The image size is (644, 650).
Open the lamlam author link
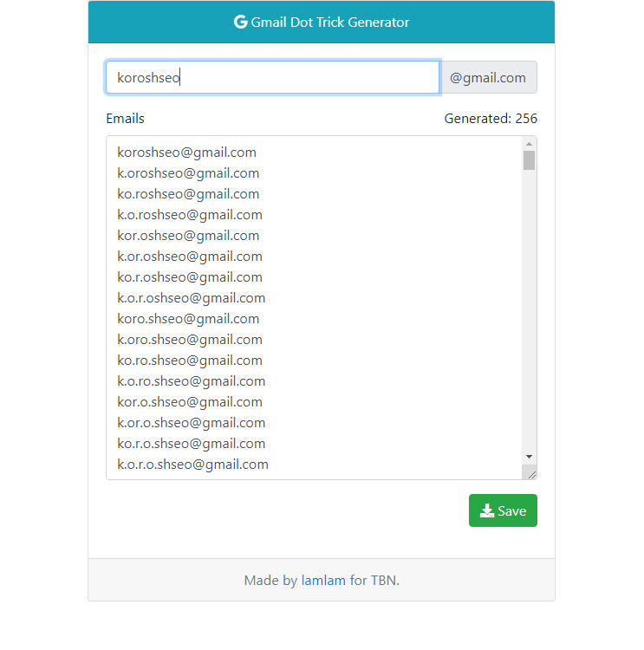(x=323, y=581)
